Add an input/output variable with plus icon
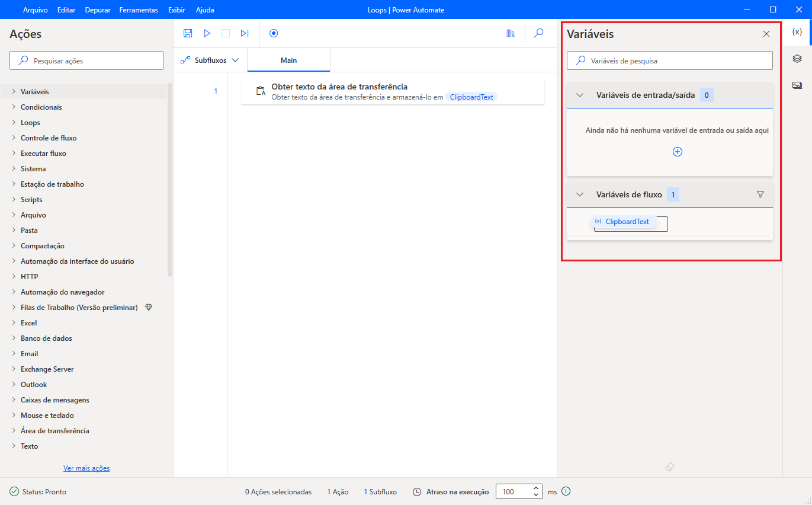Image resolution: width=812 pixels, height=505 pixels. pos(678,152)
